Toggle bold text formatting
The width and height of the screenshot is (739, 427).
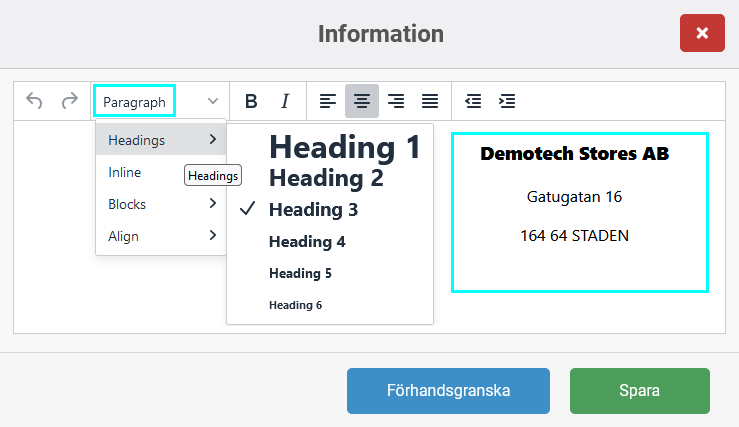pos(251,101)
